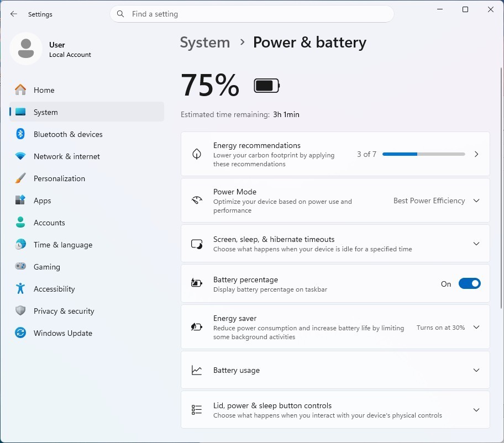Click the 'Turns on at 30%' text
This screenshot has height=443, width=504.
pos(440,328)
